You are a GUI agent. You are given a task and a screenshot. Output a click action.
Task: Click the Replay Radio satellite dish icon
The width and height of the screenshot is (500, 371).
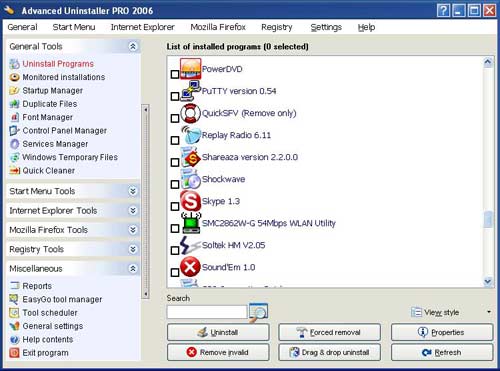tap(191, 135)
